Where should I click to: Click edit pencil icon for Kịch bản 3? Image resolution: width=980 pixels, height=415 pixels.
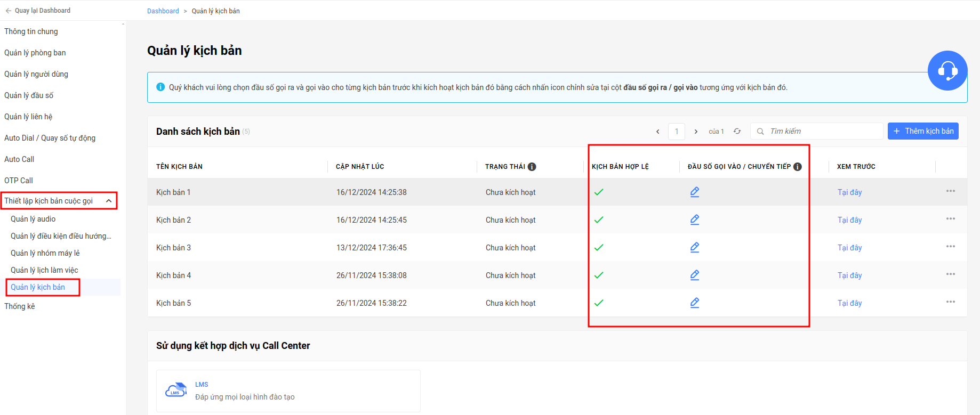click(695, 247)
